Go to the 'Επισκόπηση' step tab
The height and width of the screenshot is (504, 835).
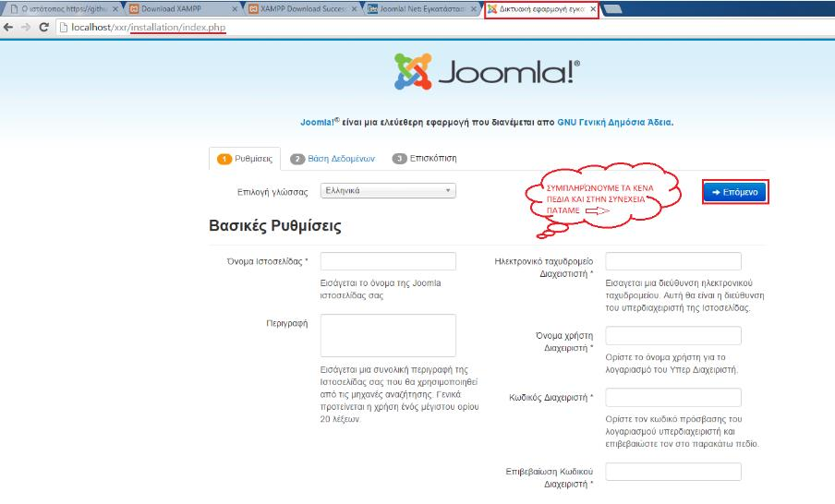pyautogui.click(x=424, y=158)
